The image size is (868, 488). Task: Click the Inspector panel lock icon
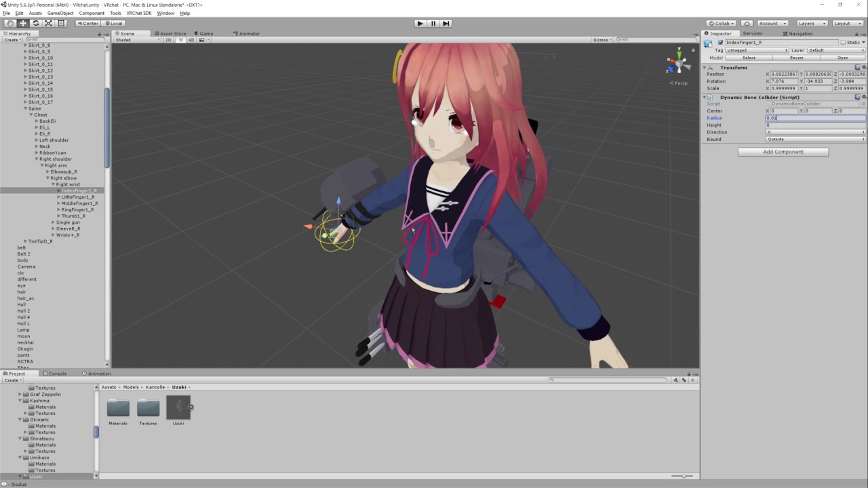857,34
